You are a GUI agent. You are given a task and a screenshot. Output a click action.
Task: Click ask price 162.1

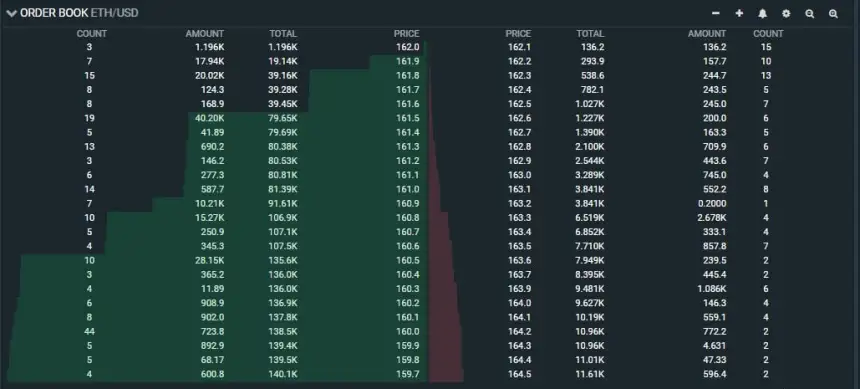(x=519, y=47)
